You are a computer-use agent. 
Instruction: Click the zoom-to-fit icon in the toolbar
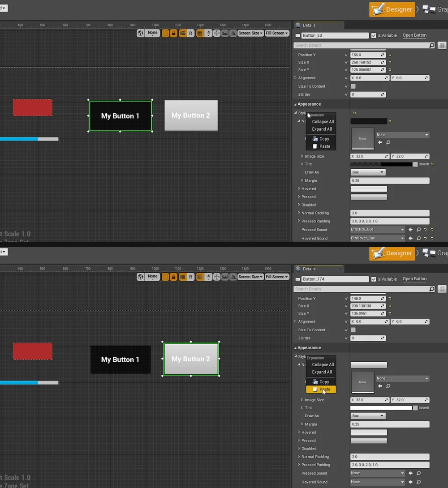(216, 33)
